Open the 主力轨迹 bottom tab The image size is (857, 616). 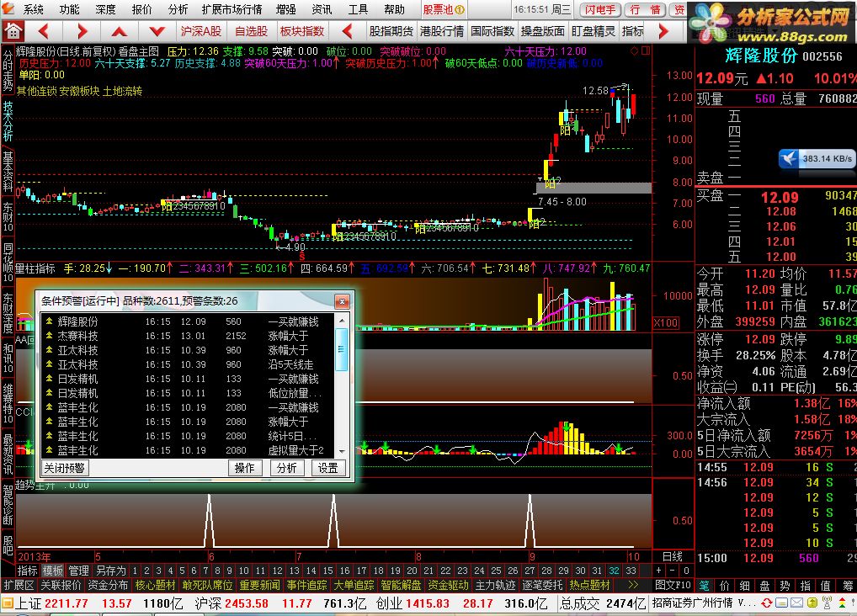click(495, 586)
